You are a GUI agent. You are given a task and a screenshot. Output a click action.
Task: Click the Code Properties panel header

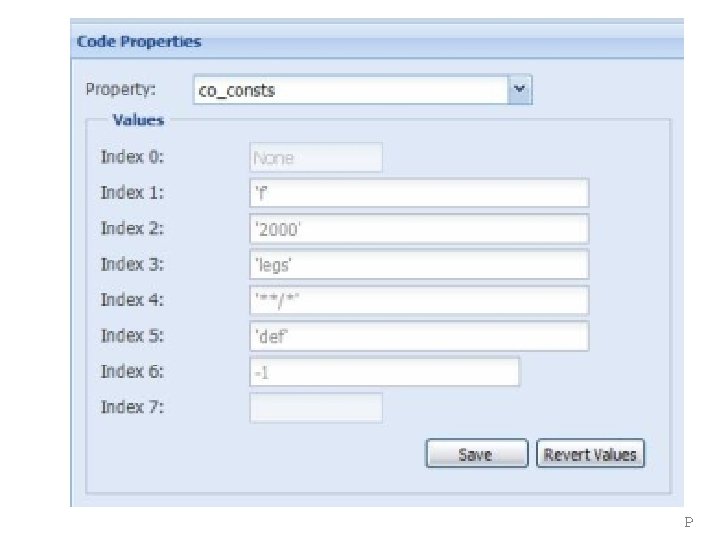click(140, 42)
